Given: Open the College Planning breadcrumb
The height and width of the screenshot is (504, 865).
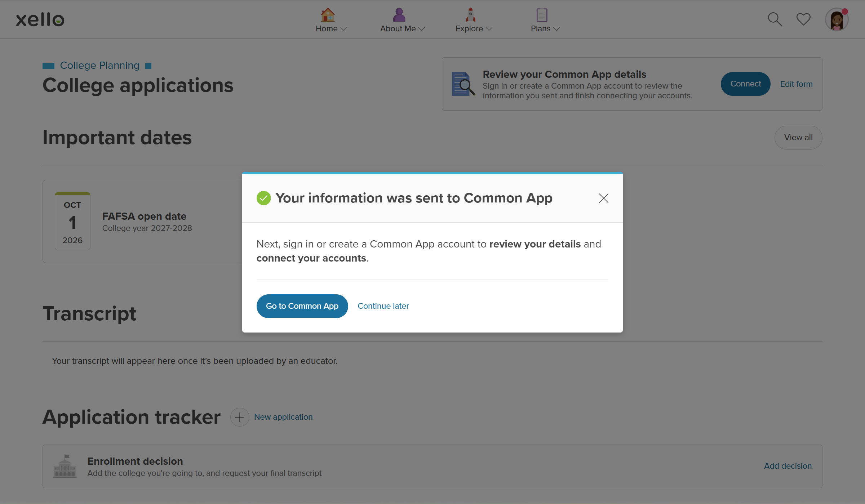Looking at the screenshot, I should coord(99,66).
